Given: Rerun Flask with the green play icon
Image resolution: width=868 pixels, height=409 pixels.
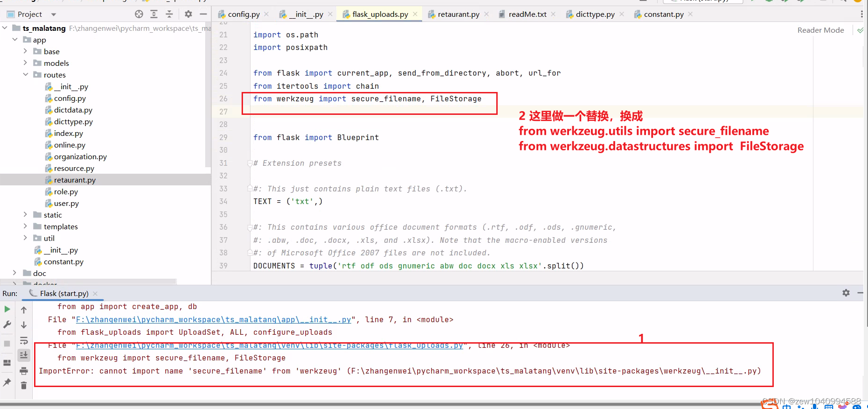Looking at the screenshot, I should click(x=7, y=309).
